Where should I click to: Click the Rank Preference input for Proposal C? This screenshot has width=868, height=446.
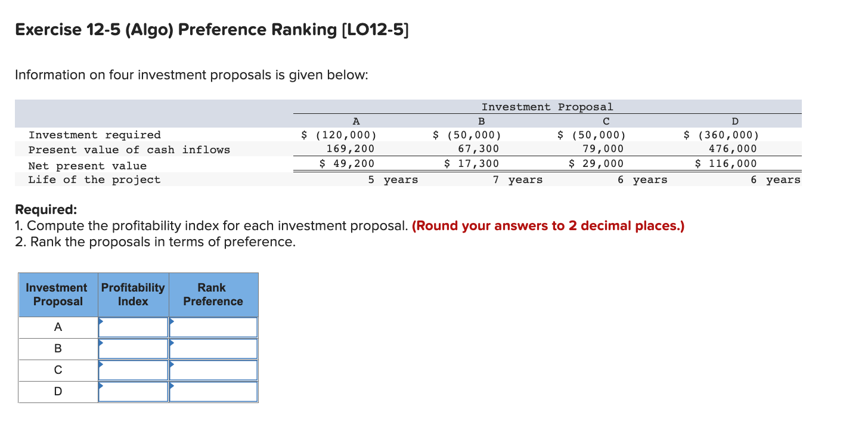[x=213, y=370]
